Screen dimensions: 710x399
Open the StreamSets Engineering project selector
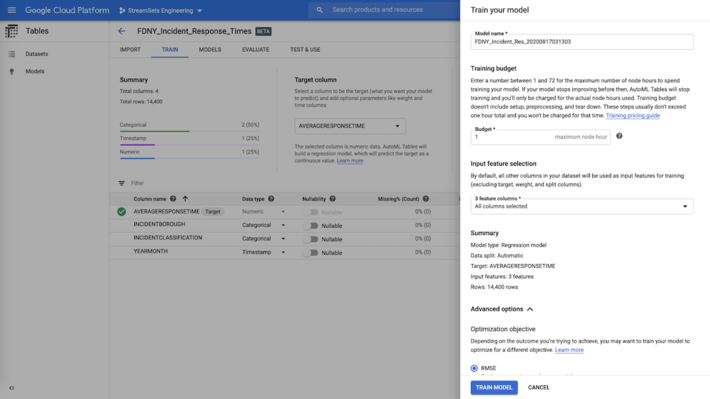pos(161,10)
